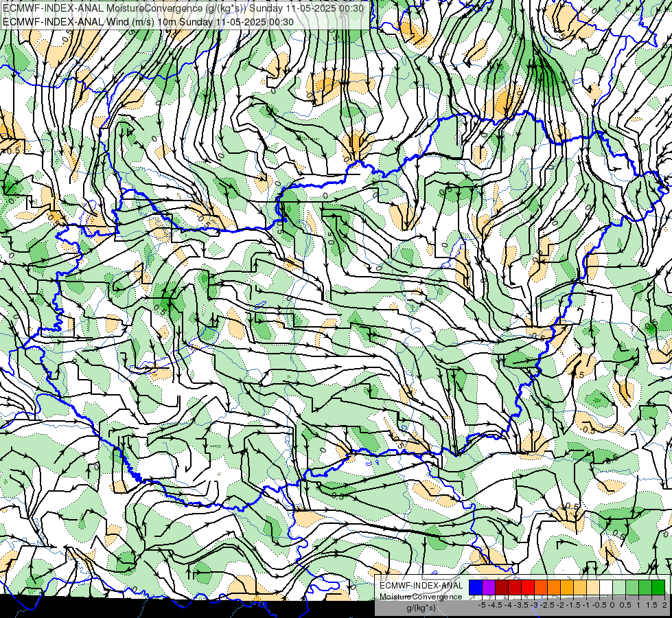
Task: Click the MoistureConvergence title line at top
Action: [x=183, y=8]
